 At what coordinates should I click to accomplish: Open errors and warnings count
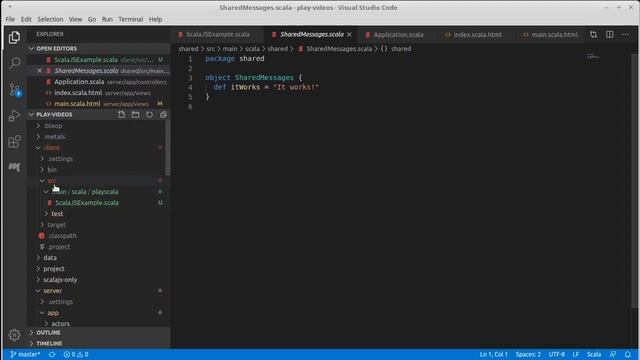tap(76, 354)
